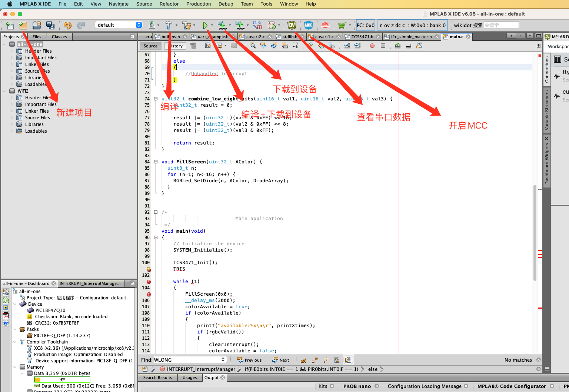
Task: Close the main.c editor tab
Action: (468, 37)
